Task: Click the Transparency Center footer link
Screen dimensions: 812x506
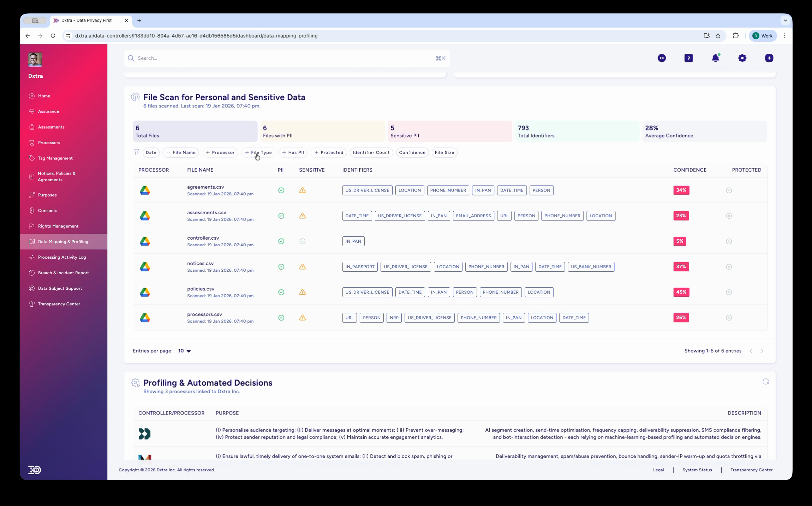Action: tap(751, 470)
